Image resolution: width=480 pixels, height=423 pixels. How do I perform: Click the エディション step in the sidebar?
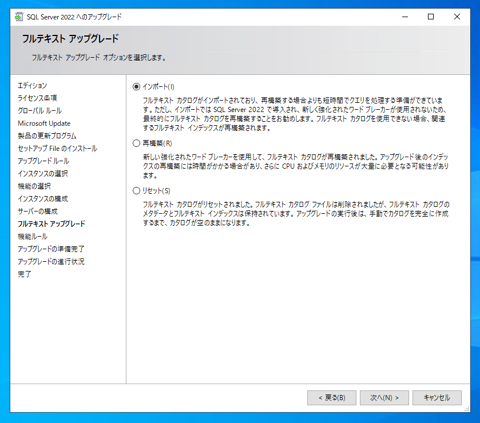(x=32, y=85)
